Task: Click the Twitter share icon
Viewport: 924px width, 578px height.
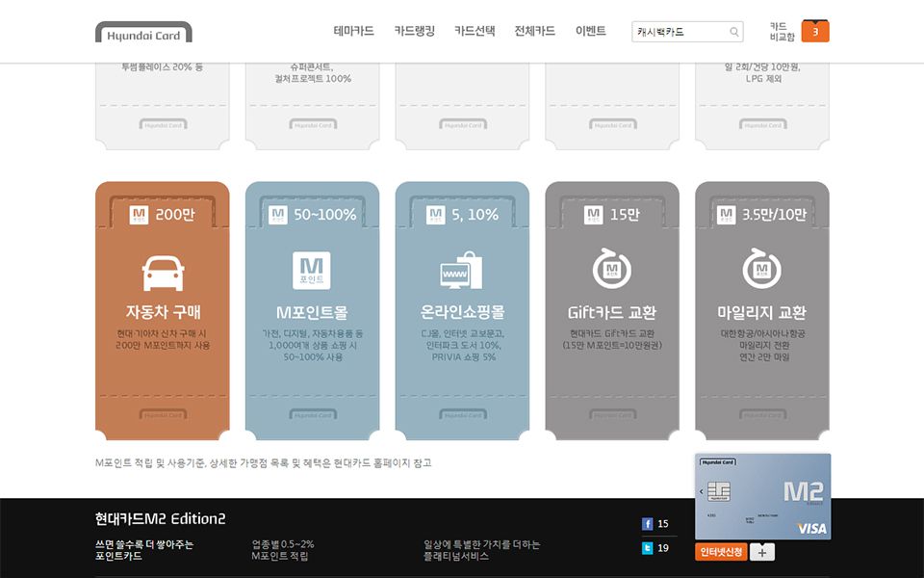Action: tap(648, 548)
